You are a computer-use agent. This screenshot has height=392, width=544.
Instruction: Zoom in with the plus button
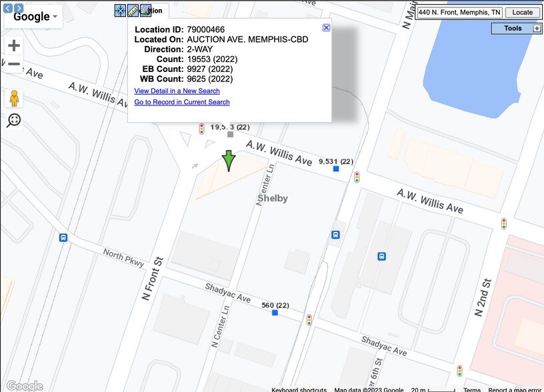tap(14, 46)
